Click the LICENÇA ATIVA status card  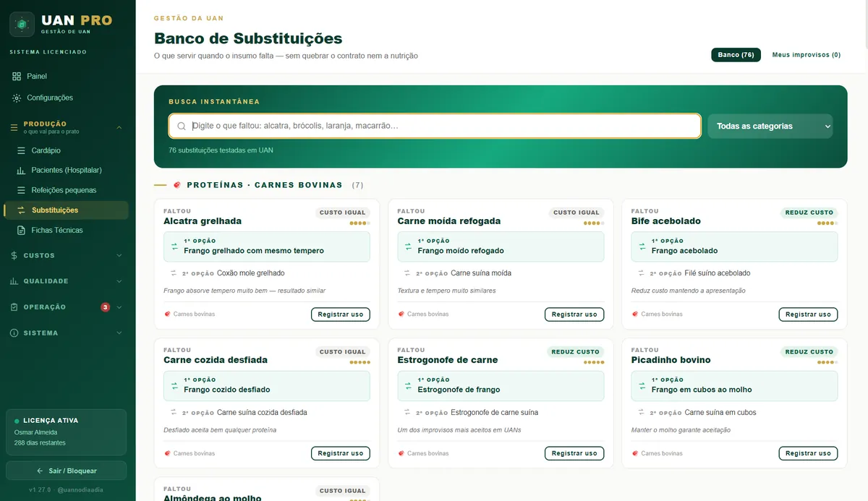(x=67, y=432)
